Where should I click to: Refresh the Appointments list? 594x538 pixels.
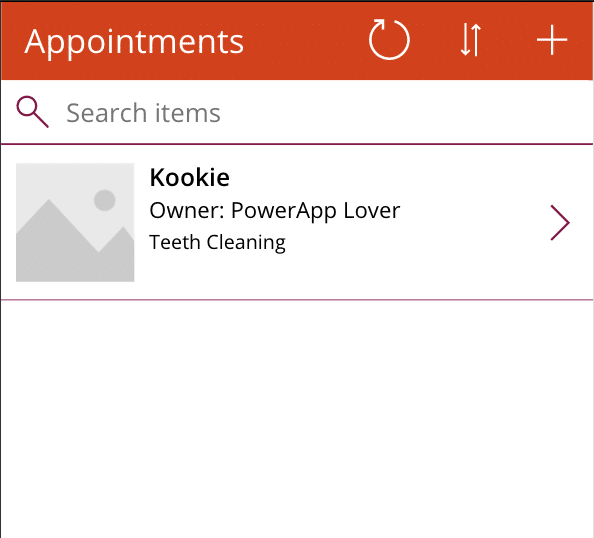pos(389,40)
